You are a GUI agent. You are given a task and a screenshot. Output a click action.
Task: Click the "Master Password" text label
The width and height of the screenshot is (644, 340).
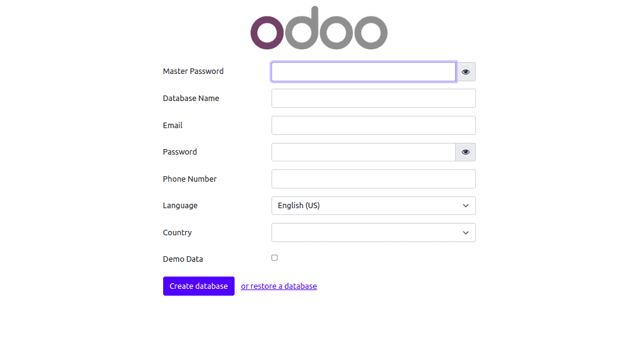tap(193, 71)
